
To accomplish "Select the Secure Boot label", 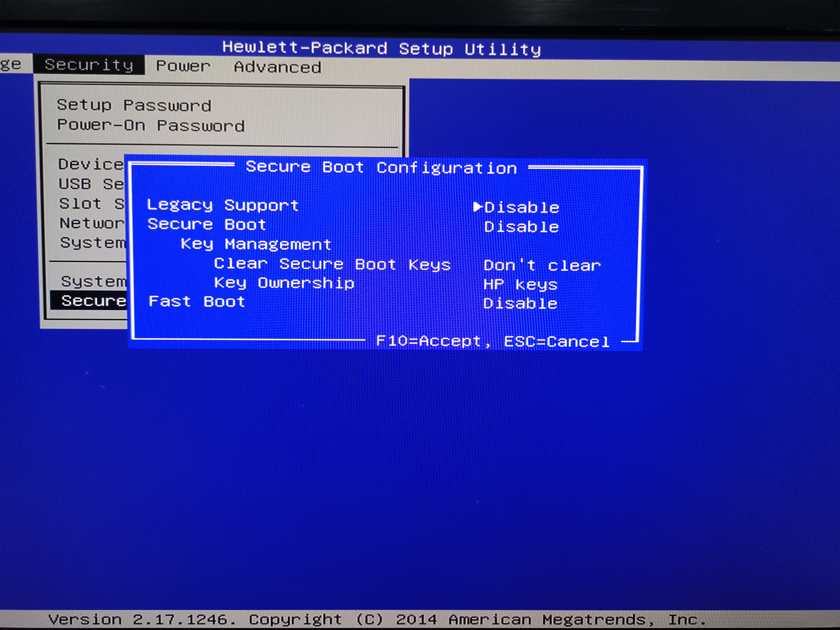I will [207, 224].
